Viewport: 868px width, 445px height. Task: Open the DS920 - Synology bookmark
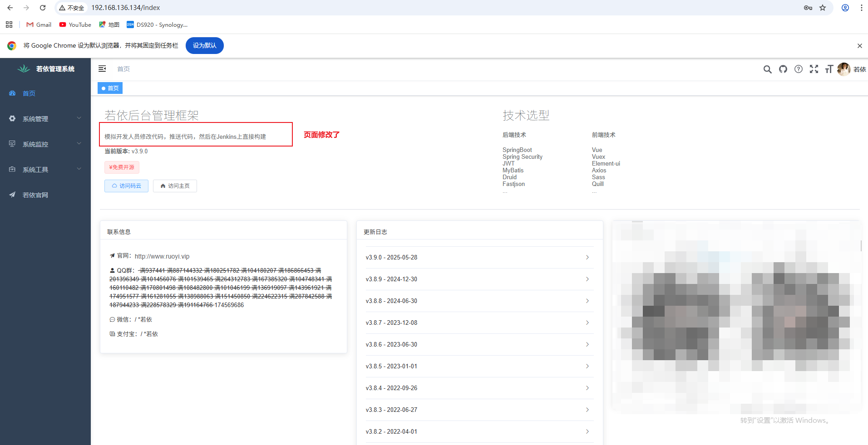pos(157,24)
